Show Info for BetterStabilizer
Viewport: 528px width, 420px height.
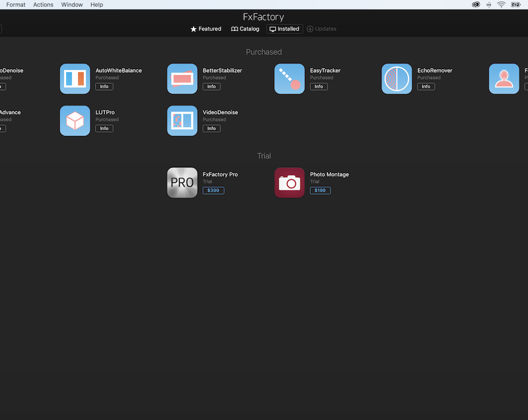(x=211, y=87)
